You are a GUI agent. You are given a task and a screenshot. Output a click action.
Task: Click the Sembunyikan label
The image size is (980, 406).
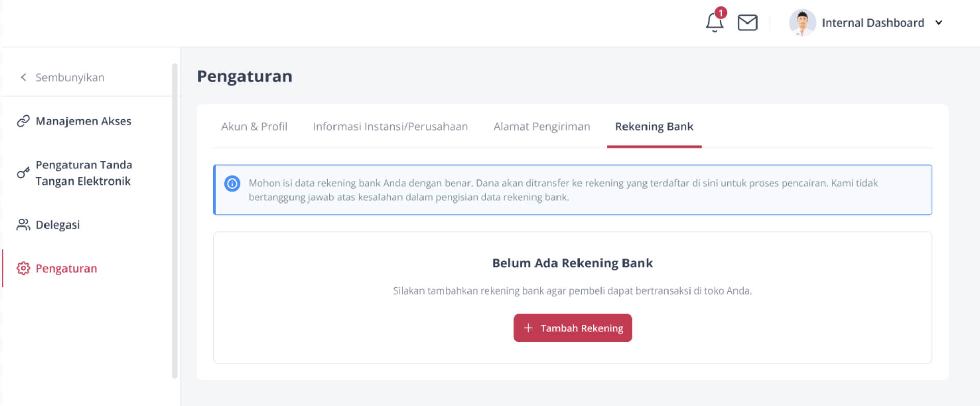click(x=70, y=77)
